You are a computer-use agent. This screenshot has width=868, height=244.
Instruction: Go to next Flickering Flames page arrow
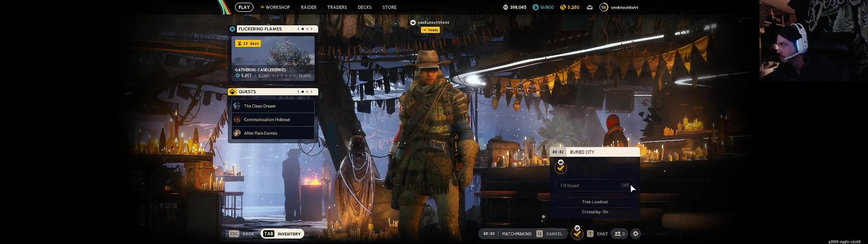tap(312, 29)
